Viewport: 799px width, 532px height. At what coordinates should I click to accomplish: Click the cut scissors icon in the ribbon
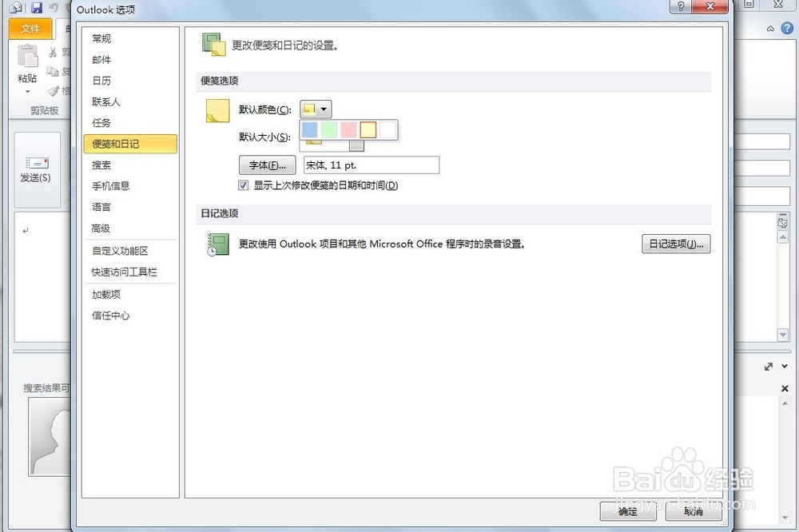(x=53, y=52)
